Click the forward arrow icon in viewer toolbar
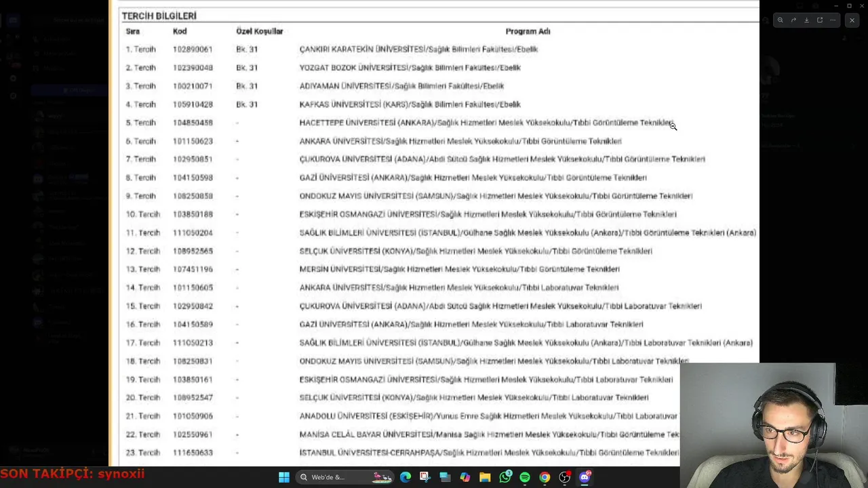This screenshot has height=488, width=868. 793,20
